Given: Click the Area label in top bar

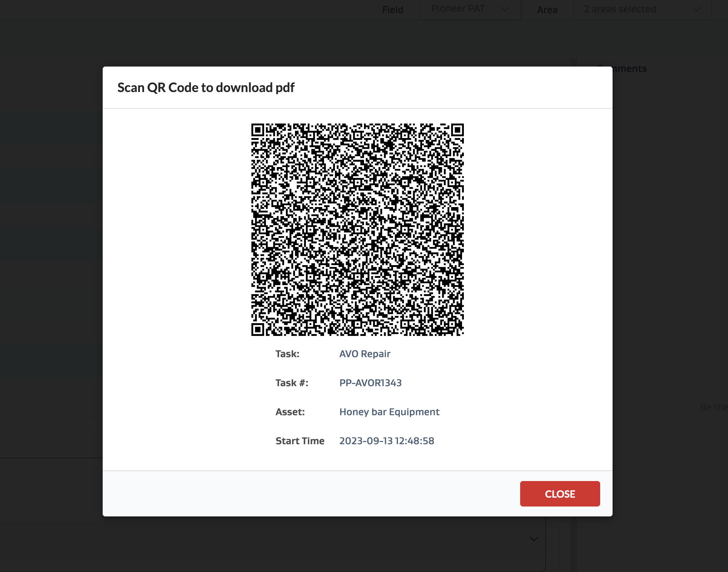Looking at the screenshot, I should [x=547, y=10].
